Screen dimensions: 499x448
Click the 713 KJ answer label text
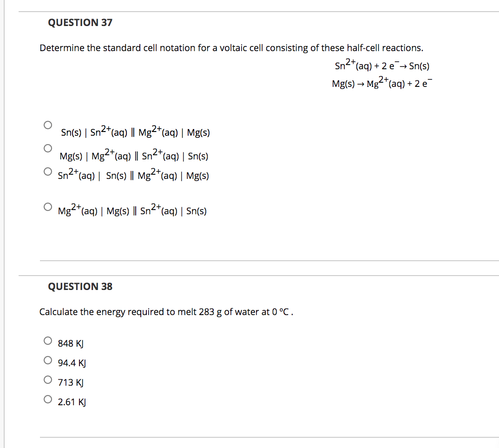pos(70,382)
